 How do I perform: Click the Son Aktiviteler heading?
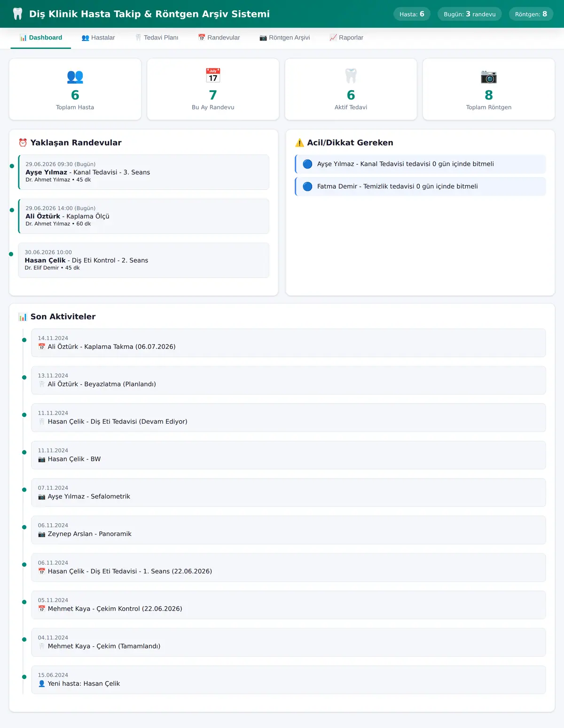coord(63,317)
